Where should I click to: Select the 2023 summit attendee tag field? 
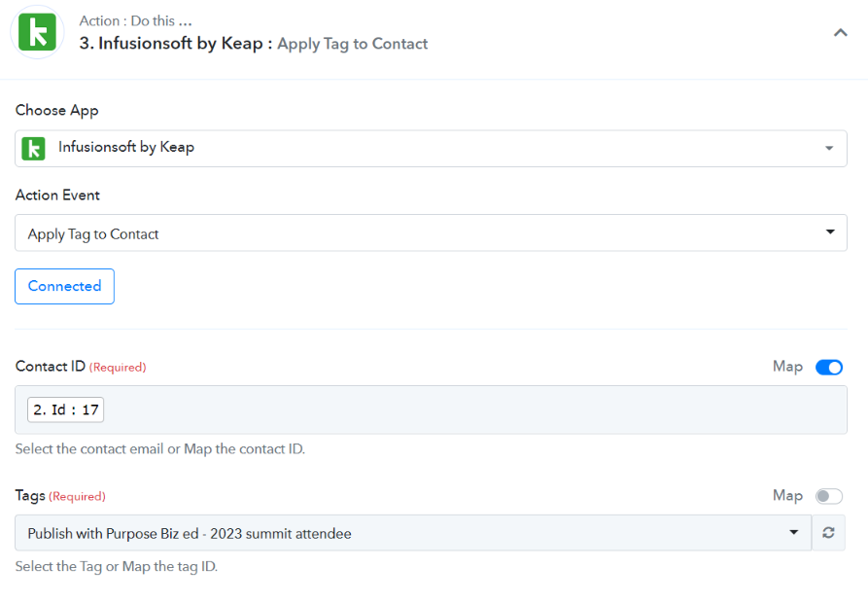[413, 533]
